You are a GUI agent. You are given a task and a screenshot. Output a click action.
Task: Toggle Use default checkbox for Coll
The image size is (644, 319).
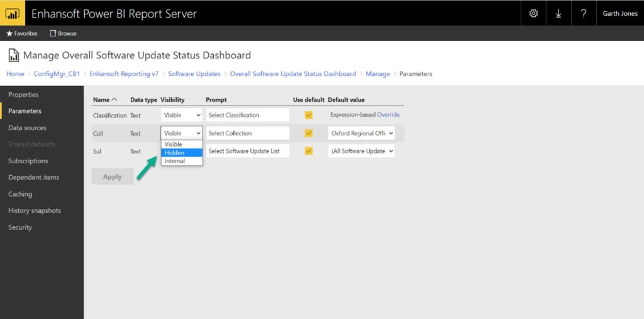[308, 133]
